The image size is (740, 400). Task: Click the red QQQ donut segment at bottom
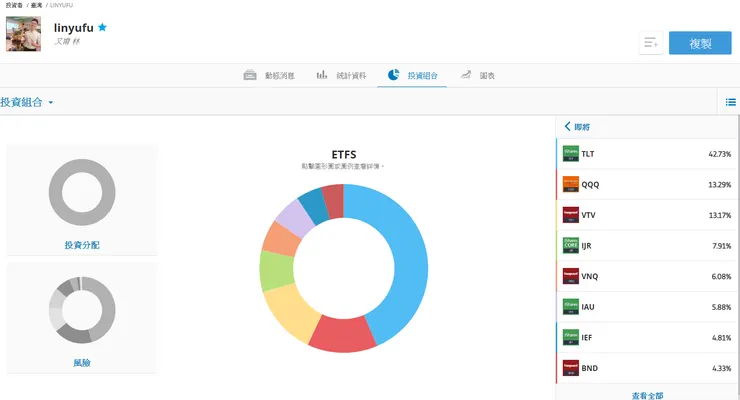(343, 333)
